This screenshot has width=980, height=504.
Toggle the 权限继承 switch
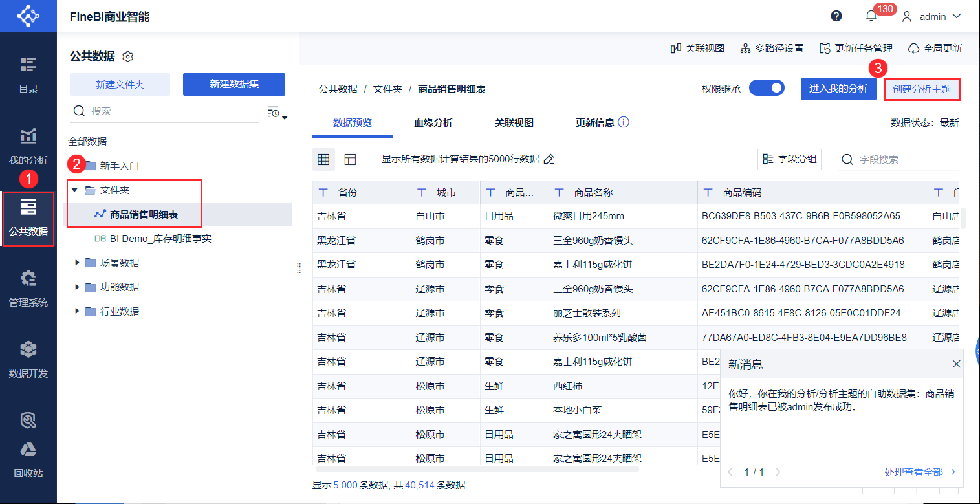767,88
